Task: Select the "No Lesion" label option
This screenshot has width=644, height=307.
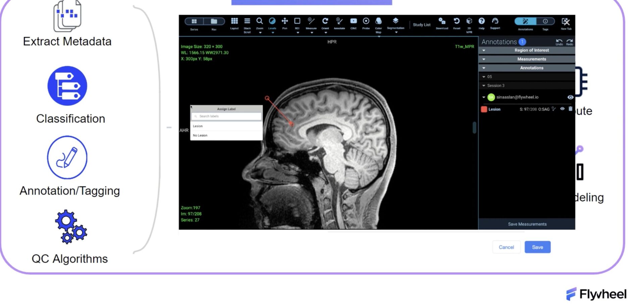Action: tap(200, 135)
